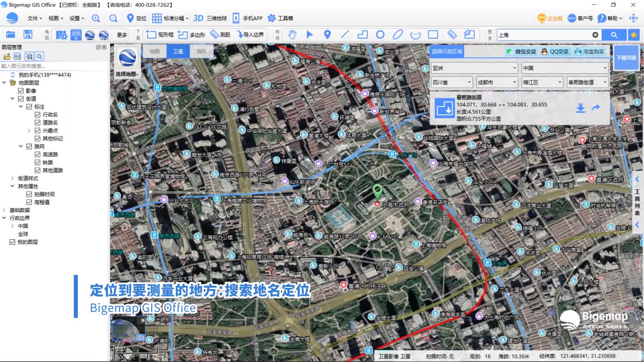Viewport: 644px width, 362px height.
Task: Select the hand pan tool in the drawing toolbar
Action: tap(292, 35)
